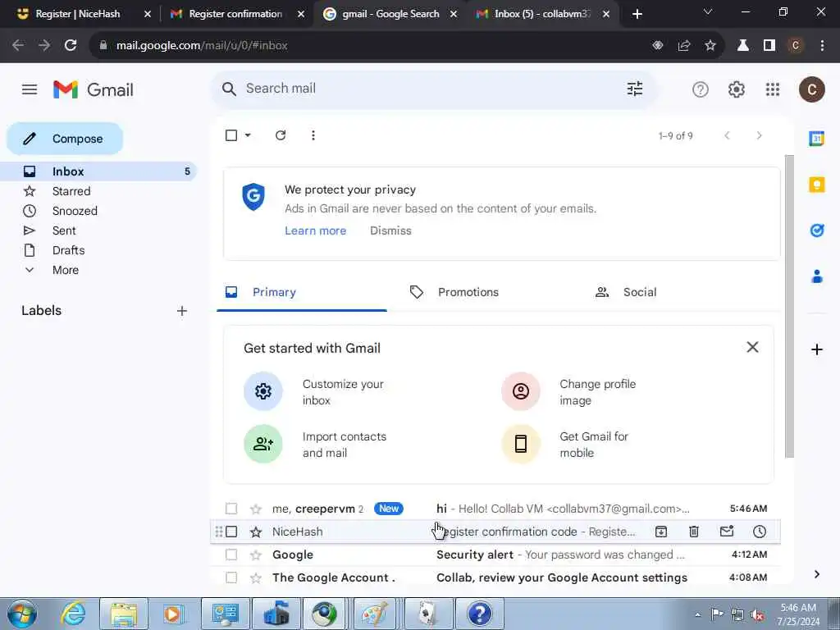
Task: Select The Google Account email checkbox
Action: [231, 577]
